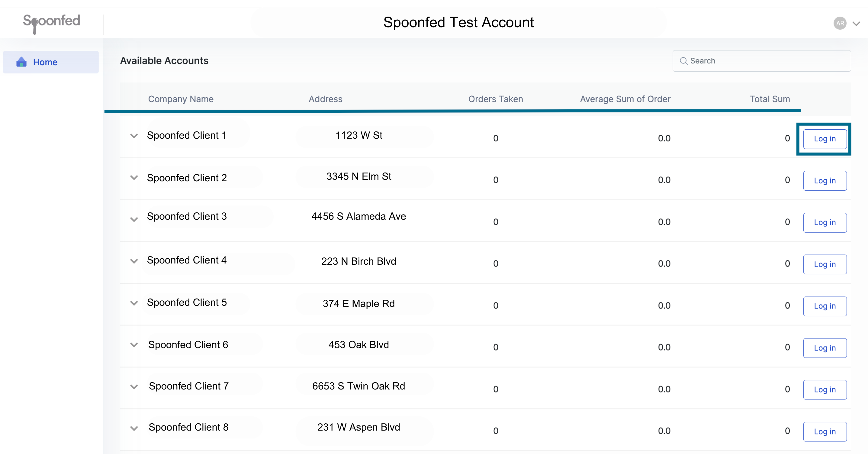The width and height of the screenshot is (868, 475).
Task: Select the Spoonfed Client 2 name
Action: pos(187,178)
